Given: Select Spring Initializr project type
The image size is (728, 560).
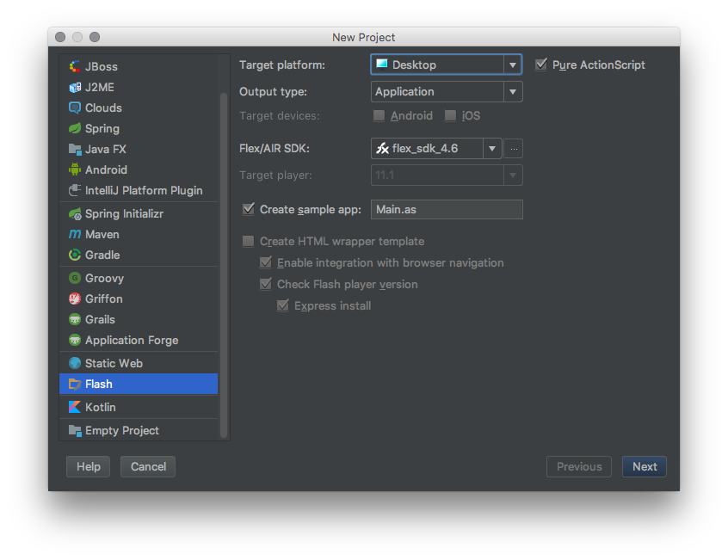Looking at the screenshot, I should pos(139,214).
